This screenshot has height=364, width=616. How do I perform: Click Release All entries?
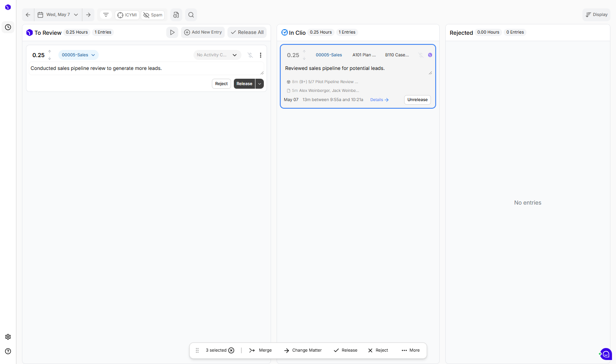[247, 32]
